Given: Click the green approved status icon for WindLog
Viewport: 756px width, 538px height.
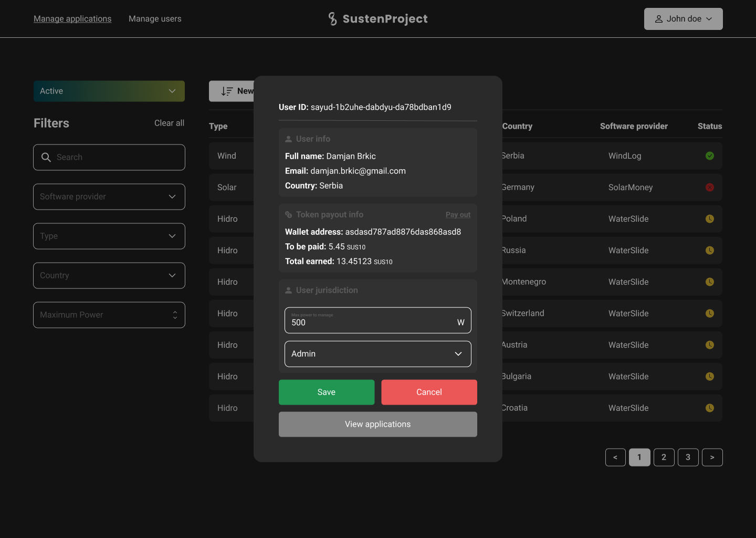Looking at the screenshot, I should point(710,156).
